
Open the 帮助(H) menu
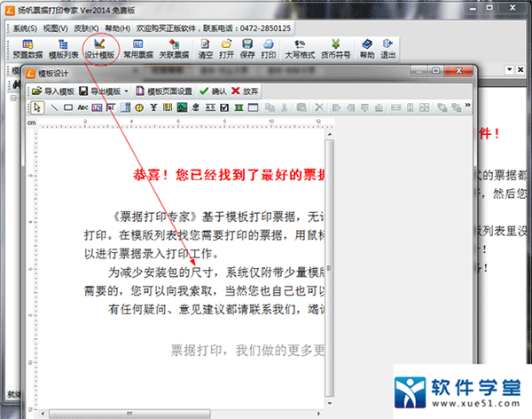(117, 28)
